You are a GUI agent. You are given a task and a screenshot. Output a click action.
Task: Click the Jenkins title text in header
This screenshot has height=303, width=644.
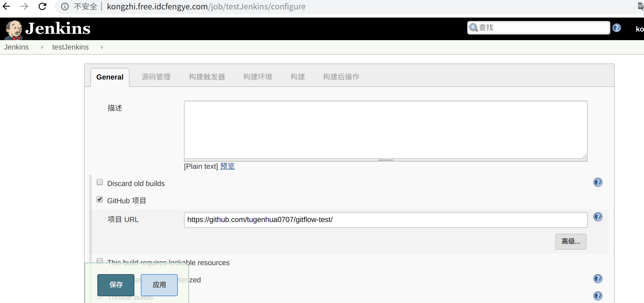click(58, 28)
